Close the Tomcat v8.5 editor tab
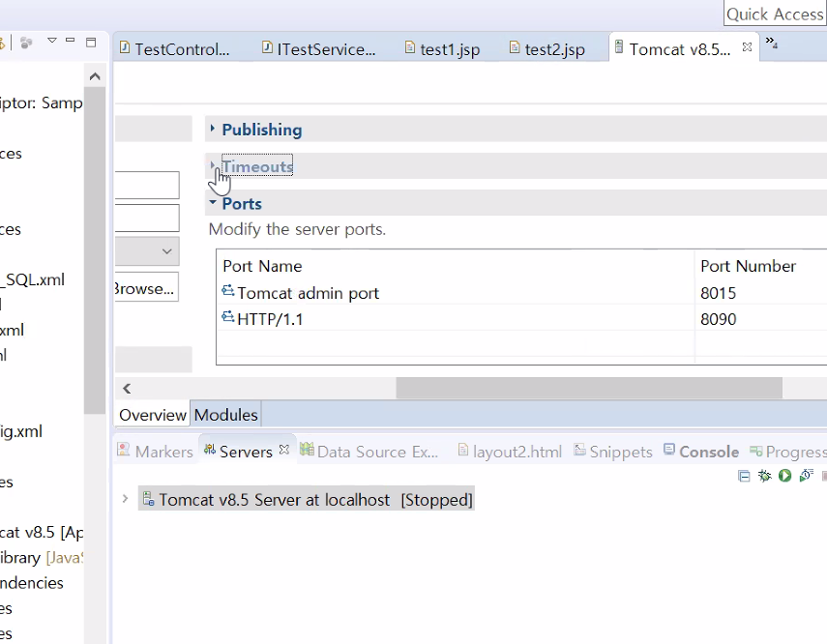This screenshot has height=644, width=827. 747,47
